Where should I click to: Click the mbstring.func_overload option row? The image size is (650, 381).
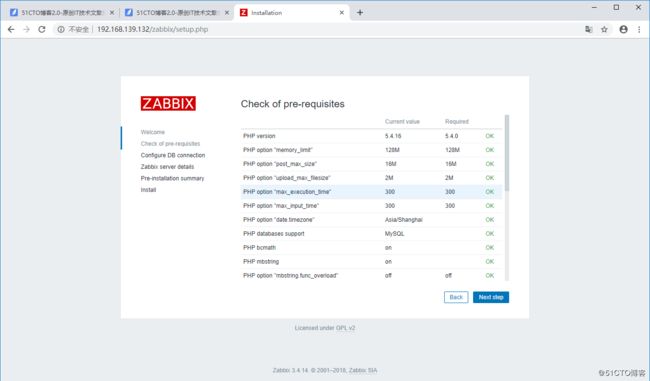point(371,276)
